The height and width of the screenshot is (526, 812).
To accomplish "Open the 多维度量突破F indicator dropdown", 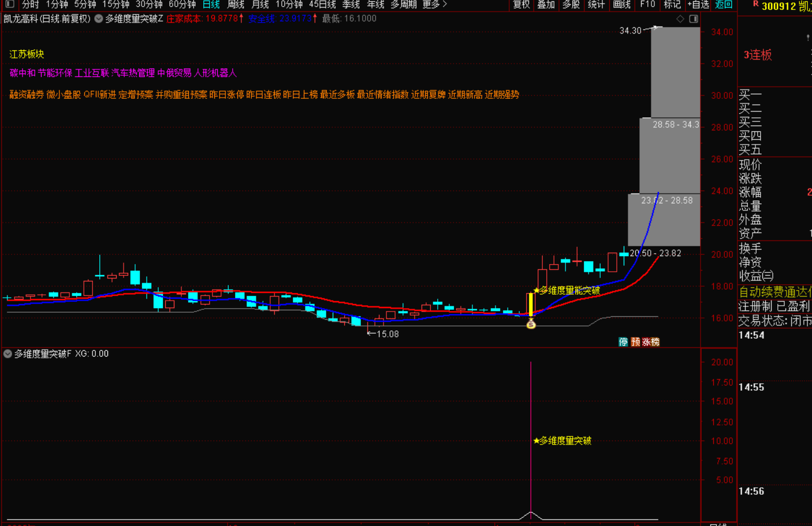I will [8, 354].
